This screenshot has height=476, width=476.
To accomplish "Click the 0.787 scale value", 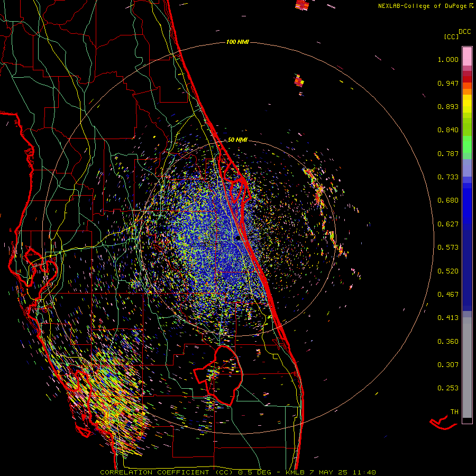I will (448, 153).
